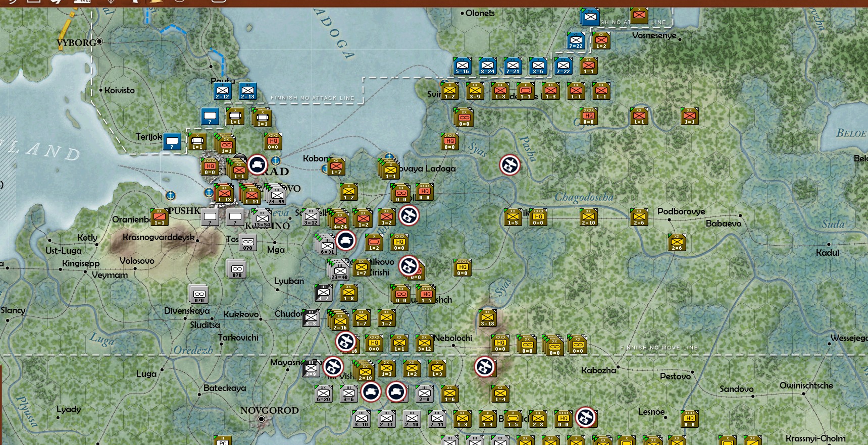Click the Soviet stack labeled 1=14

pos(251,195)
